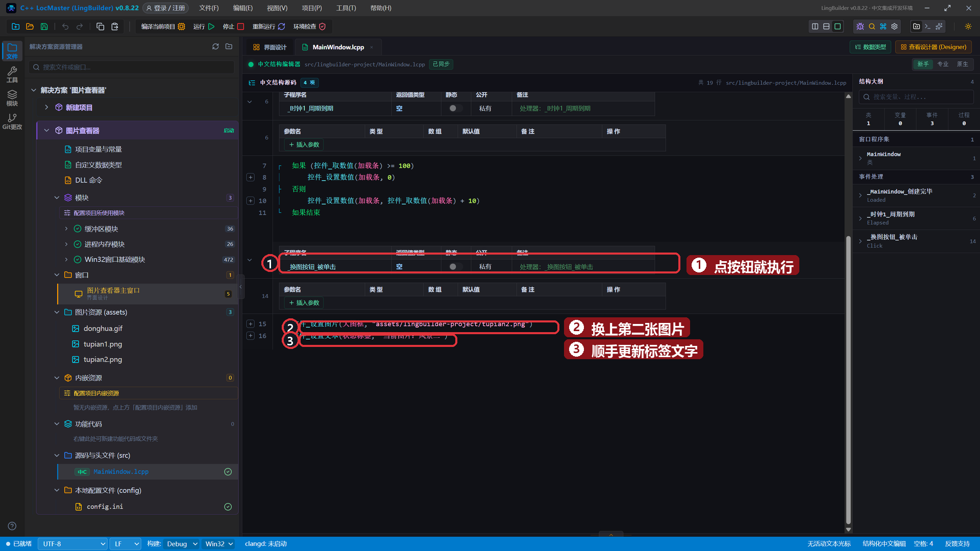Switch to horizontal split layout icon
Screen dimensions: 980x551
tap(826, 27)
